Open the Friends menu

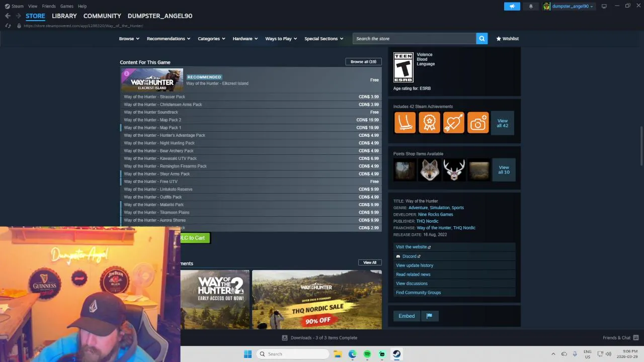49,6
